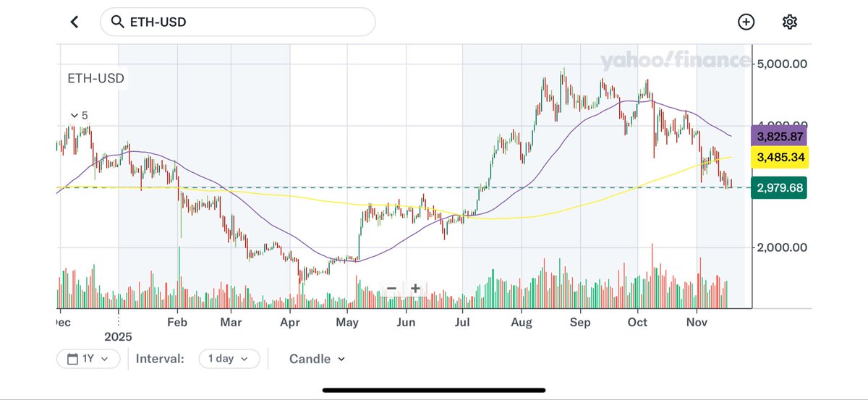
Task: Click the 5,000.00 axis label
Action: tap(781, 64)
